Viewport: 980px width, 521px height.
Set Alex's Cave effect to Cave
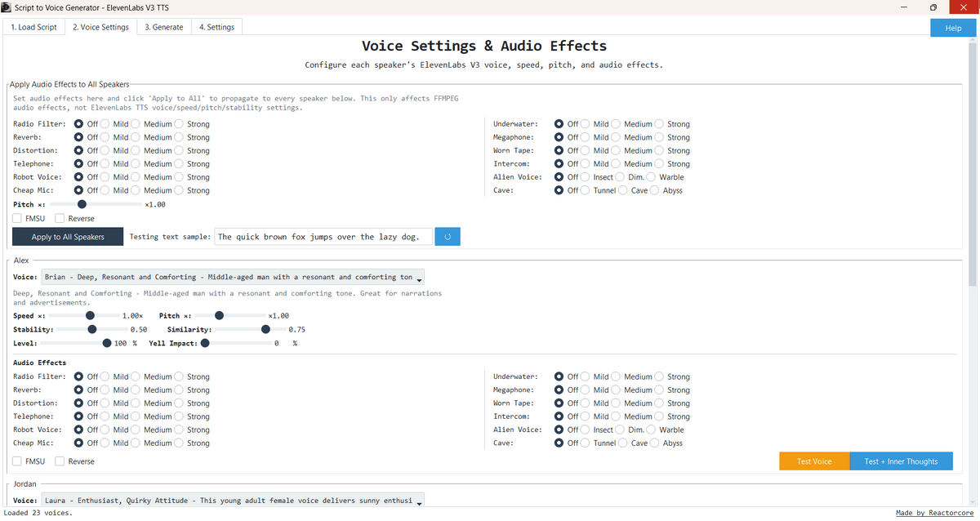623,443
